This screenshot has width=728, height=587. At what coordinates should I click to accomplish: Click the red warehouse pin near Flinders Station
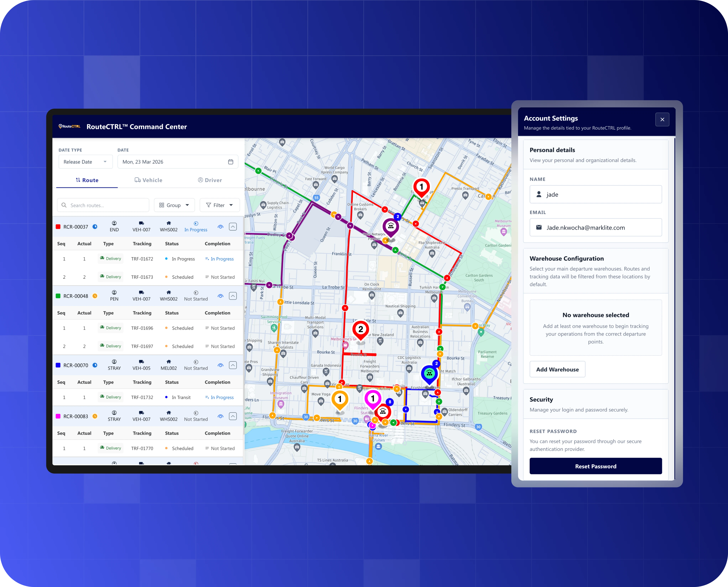tap(383, 412)
